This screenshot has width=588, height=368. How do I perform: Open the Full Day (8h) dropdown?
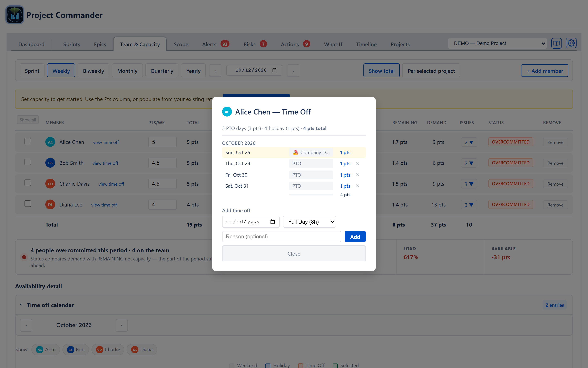click(309, 222)
